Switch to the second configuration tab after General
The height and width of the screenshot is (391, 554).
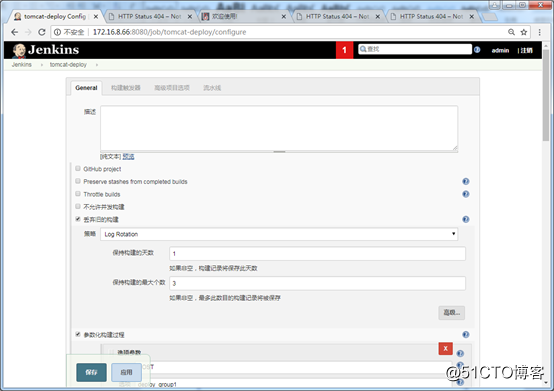tap(126, 88)
